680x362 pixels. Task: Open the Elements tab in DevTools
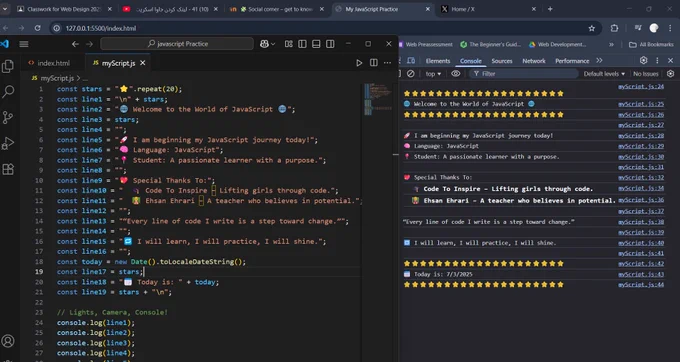pos(438,61)
